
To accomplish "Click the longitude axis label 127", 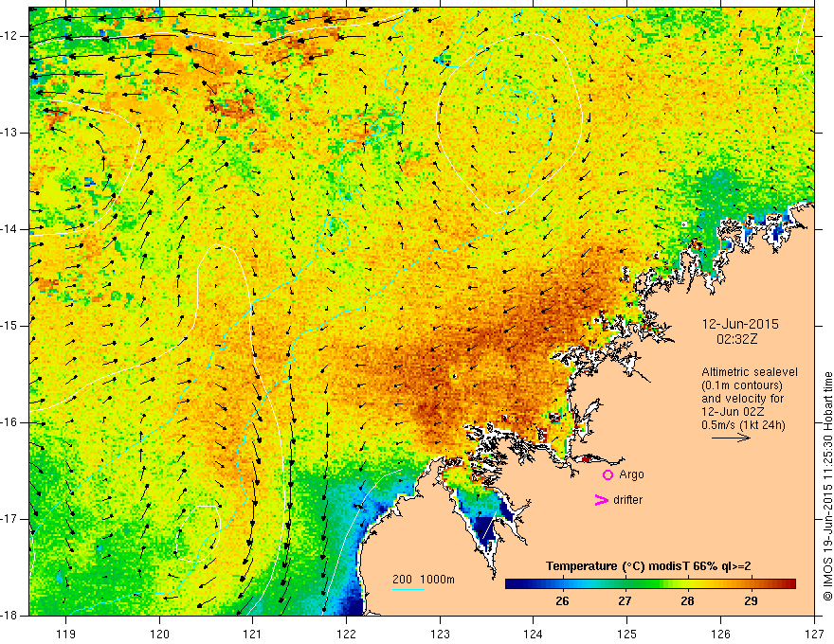I will pos(814,634).
